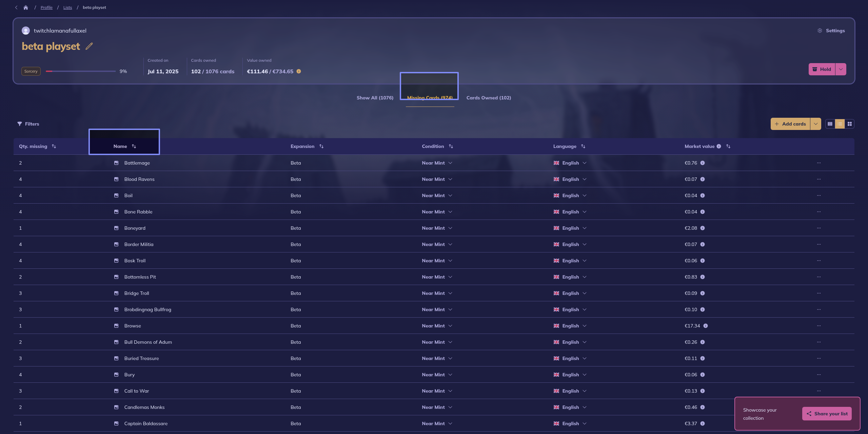Click the 9% completion progress bar

point(81,71)
